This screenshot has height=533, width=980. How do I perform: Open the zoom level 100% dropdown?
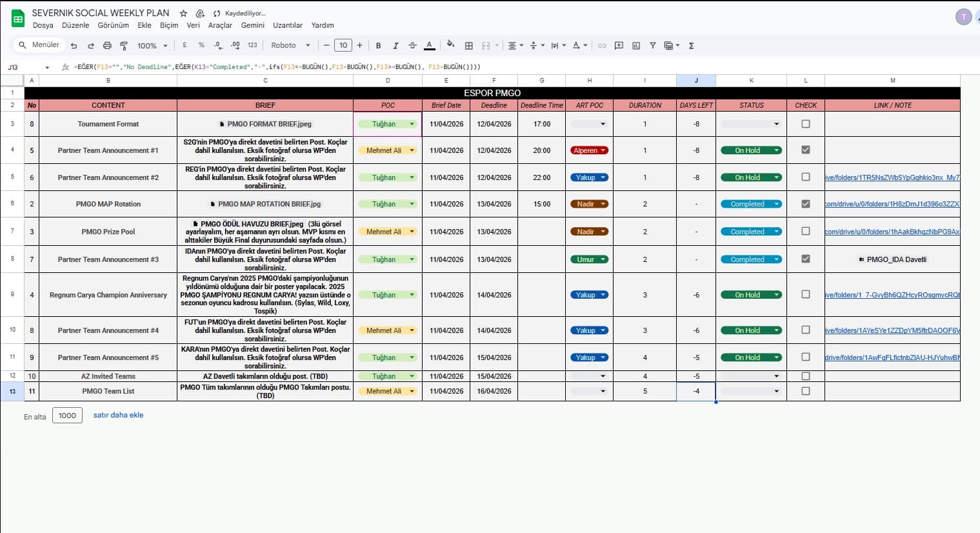(x=152, y=46)
